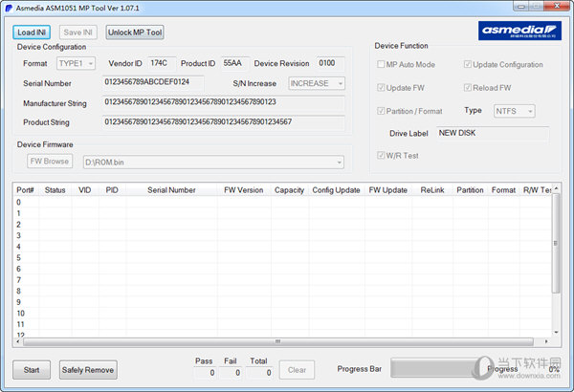
Task: Toggle the Partition / Format checkbox
Action: [x=381, y=111]
